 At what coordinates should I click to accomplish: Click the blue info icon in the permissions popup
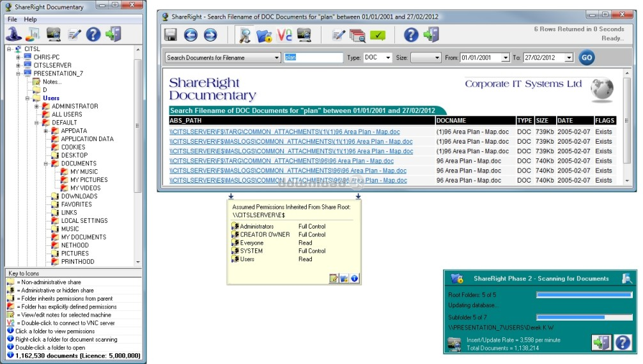(x=354, y=278)
